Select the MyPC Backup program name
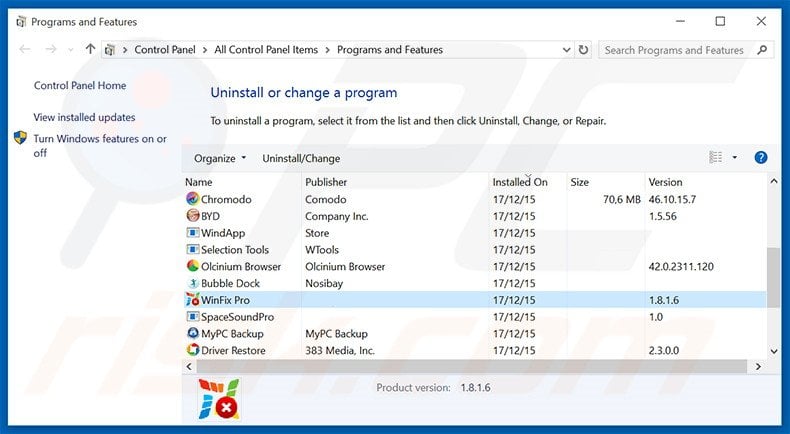790x434 pixels. click(x=232, y=334)
